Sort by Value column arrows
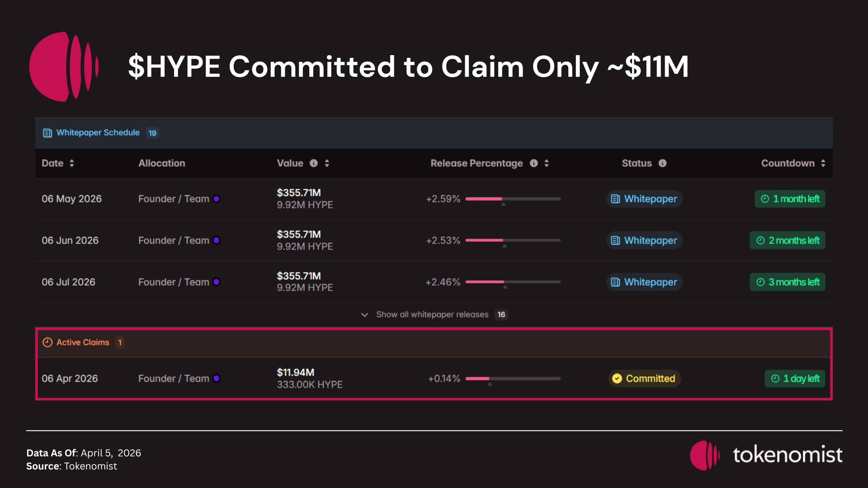868x488 pixels. click(x=327, y=163)
